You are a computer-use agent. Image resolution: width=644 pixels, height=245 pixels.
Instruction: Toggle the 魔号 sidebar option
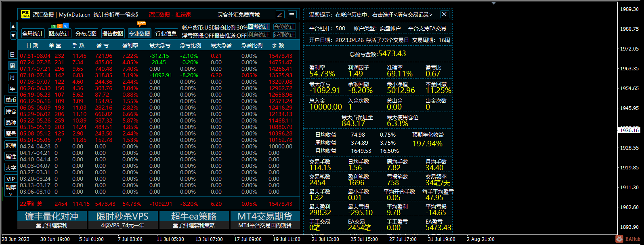(x=11, y=134)
